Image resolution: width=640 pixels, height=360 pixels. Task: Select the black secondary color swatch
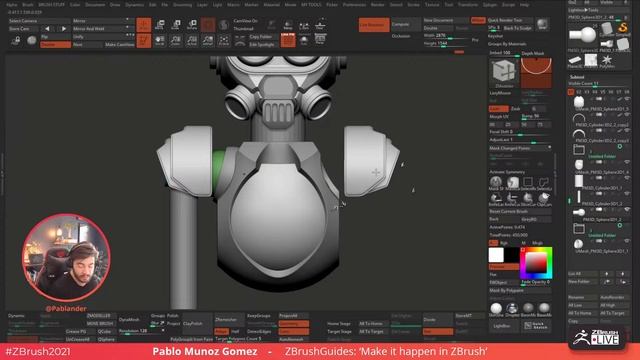511,255
